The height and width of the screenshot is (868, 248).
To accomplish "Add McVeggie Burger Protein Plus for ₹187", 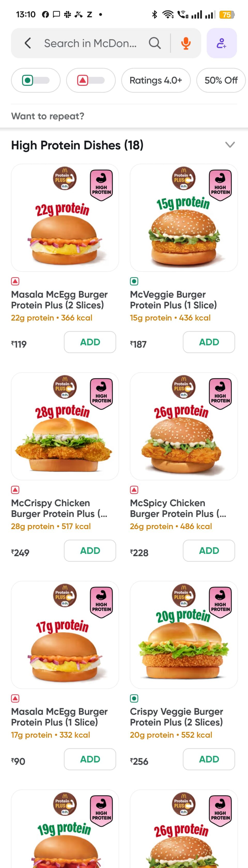I will pyautogui.click(x=208, y=342).
